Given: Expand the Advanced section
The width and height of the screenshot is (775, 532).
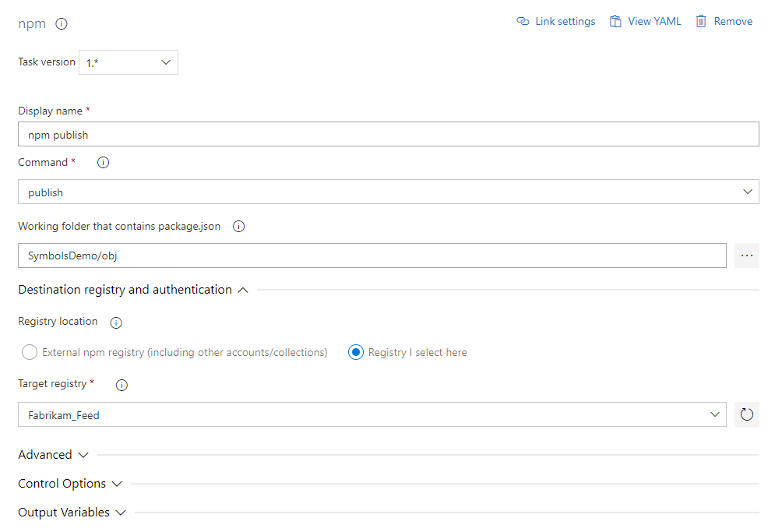Looking at the screenshot, I should [x=83, y=454].
